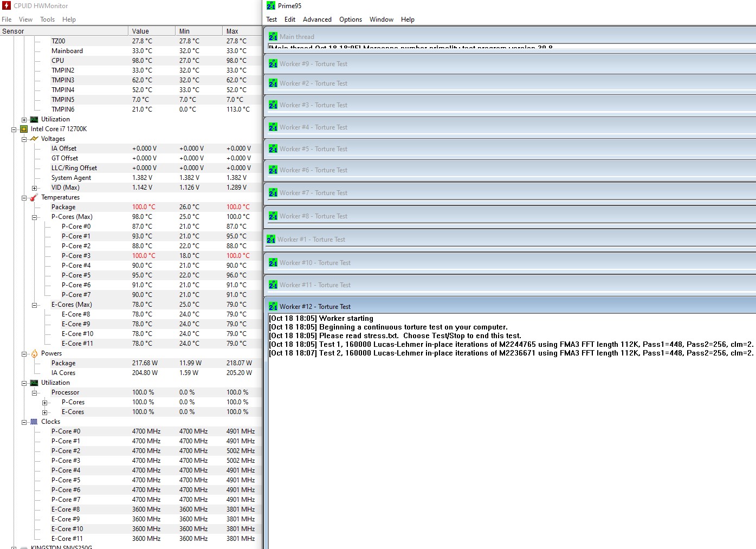Expand the Utilization node above Intel Core i7

[24, 120]
